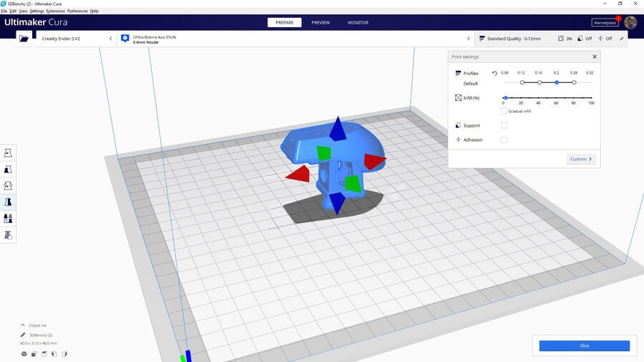Screen dimensions: 644x362
Task: Open file with the folder icon
Action: point(24,39)
